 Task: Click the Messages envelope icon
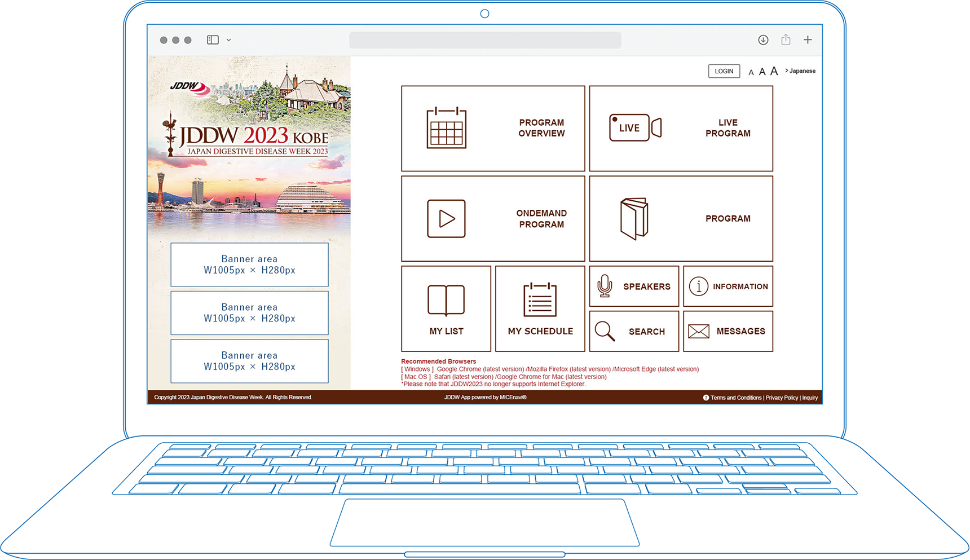(698, 331)
